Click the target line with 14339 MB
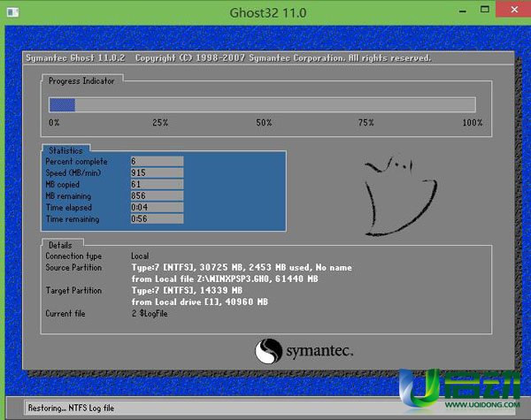 (187, 290)
